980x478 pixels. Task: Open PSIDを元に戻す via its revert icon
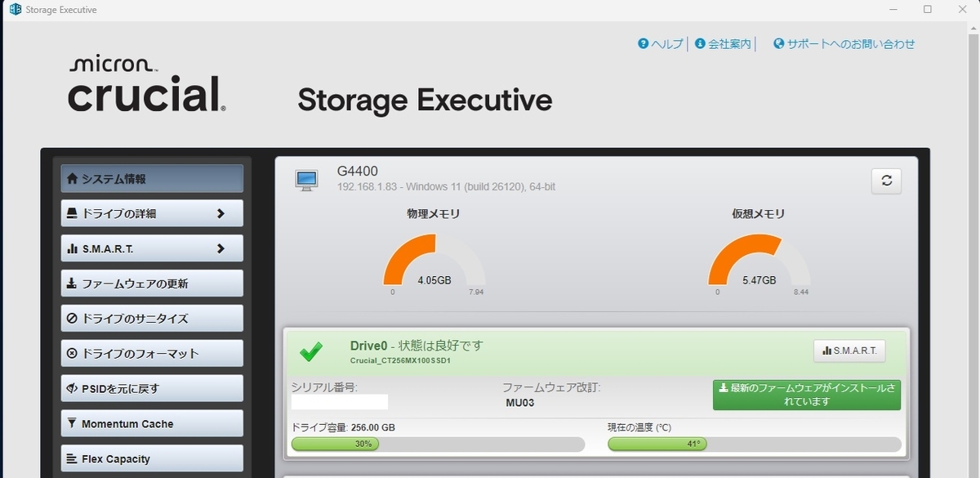(73, 388)
